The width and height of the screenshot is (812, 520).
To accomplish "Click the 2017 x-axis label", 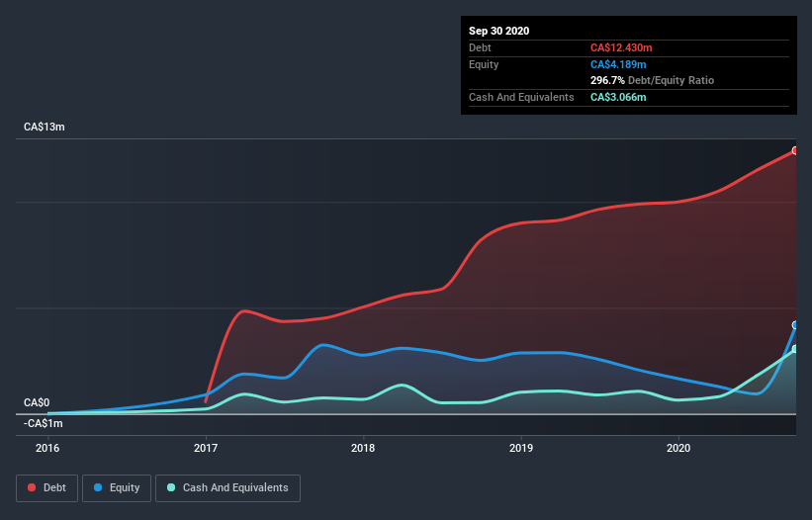I will [x=206, y=448].
